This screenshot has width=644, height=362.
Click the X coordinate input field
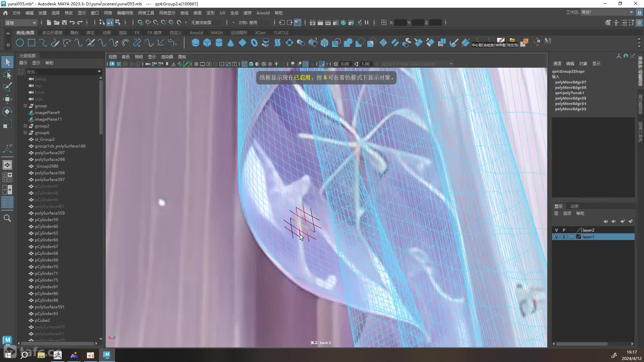point(400,22)
